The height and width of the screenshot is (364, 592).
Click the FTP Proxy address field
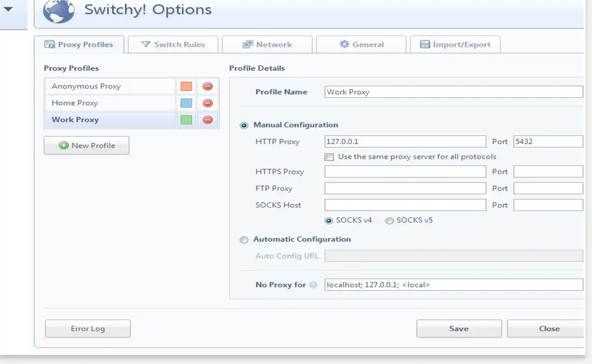pyautogui.click(x=405, y=188)
